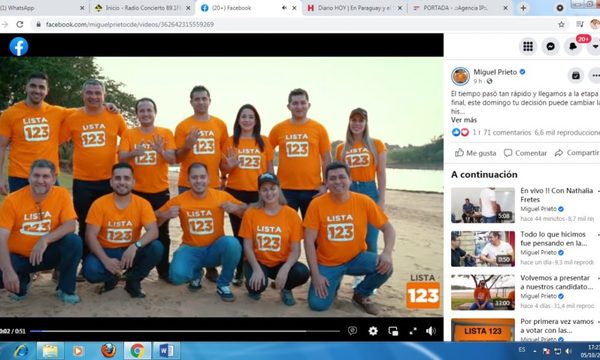Open Facebook Messenger icon
The height and width of the screenshot is (360, 600).
point(550,47)
